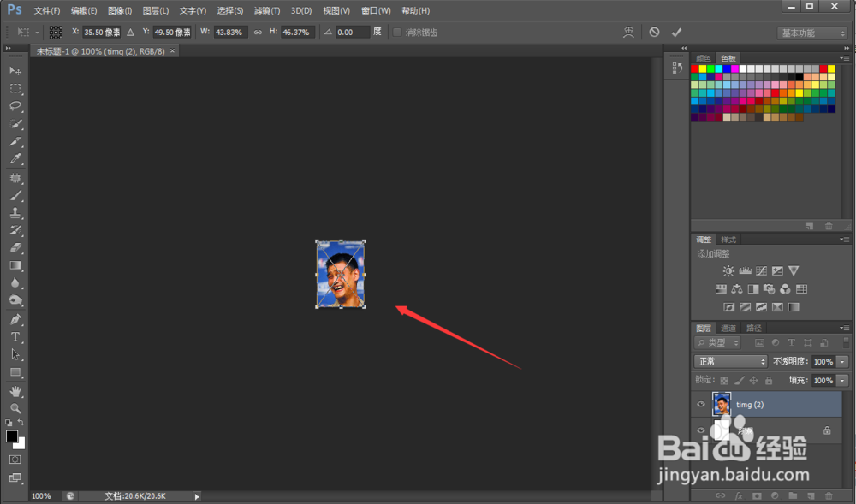Viewport: 856px width, 504px height.
Task: Click the black foreground color swatch
Action: click(11, 436)
